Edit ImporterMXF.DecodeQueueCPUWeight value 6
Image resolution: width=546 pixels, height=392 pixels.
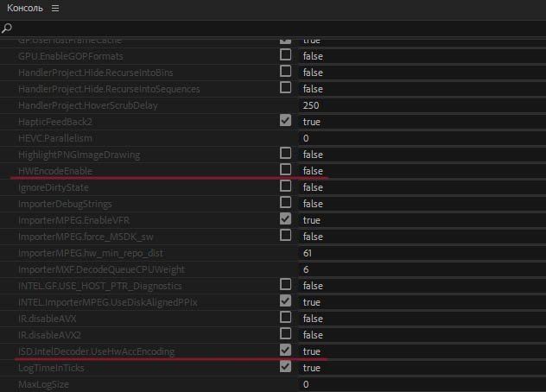[422, 269]
